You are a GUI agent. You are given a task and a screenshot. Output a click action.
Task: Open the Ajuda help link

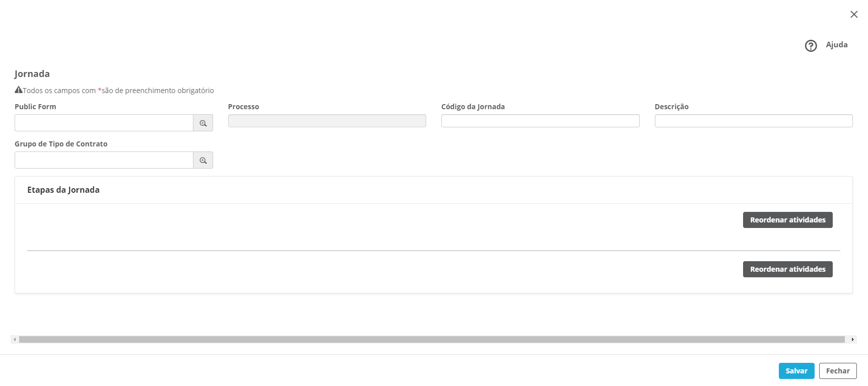(837, 45)
